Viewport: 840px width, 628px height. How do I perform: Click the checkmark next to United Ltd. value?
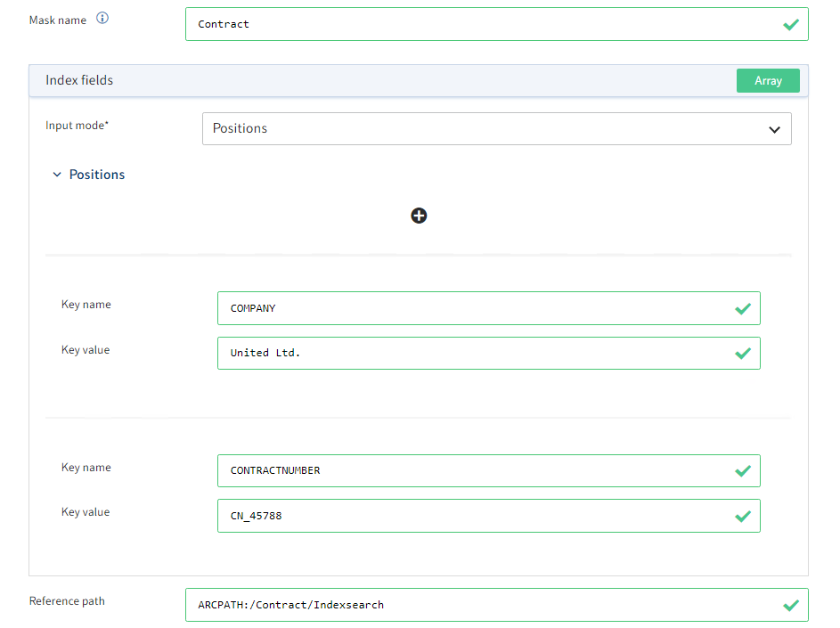[743, 353]
